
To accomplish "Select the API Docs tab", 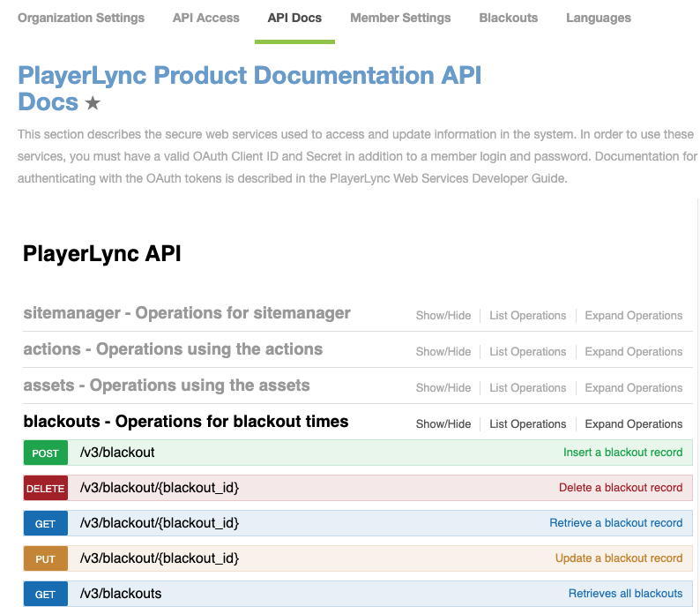I will (294, 18).
